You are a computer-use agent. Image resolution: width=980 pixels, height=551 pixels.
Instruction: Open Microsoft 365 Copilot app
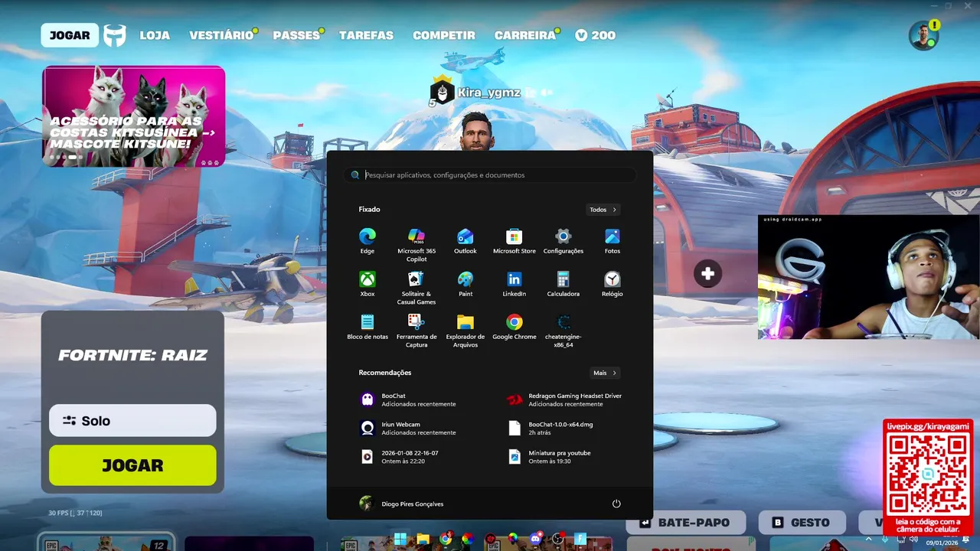pos(416,244)
